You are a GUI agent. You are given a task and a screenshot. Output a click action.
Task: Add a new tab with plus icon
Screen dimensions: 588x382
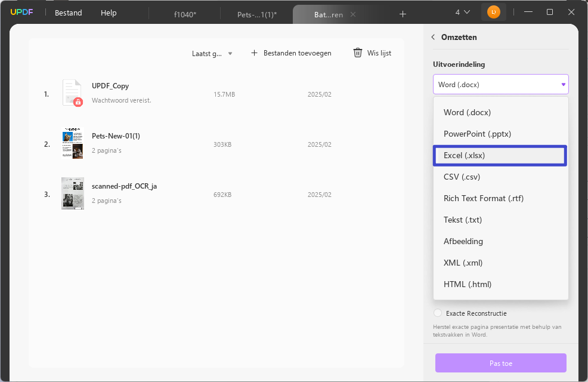[403, 14]
